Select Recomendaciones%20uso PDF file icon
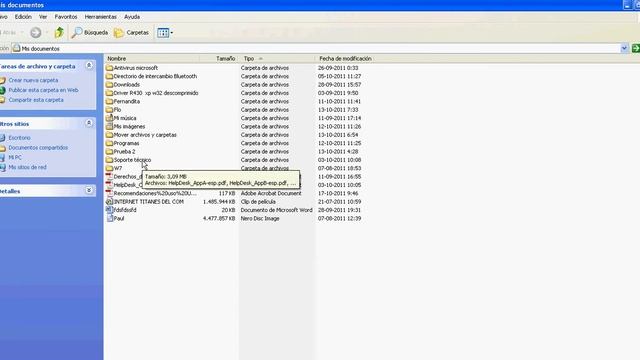Screen dimensions: 640x360 (x=109, y=193)
